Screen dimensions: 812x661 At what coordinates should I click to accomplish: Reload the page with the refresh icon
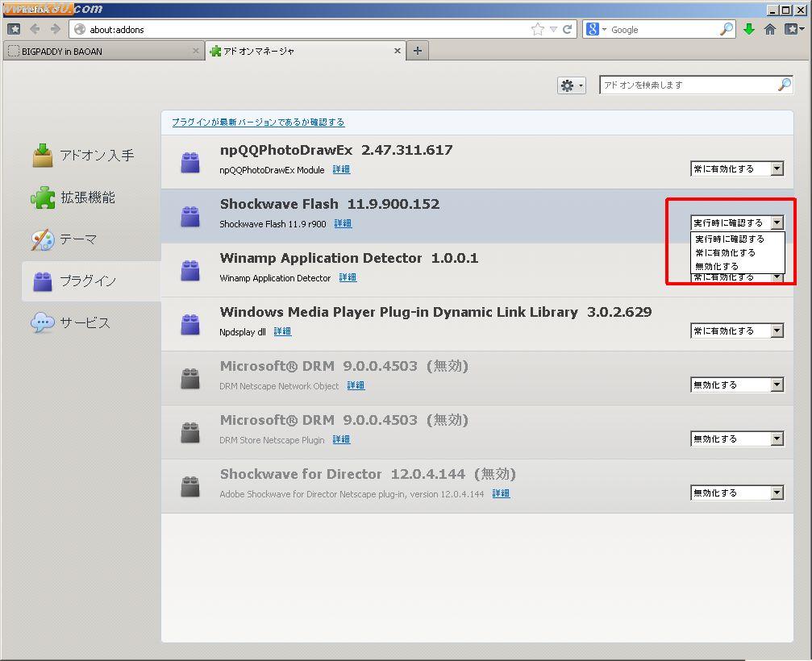click(x=568, y=29)
